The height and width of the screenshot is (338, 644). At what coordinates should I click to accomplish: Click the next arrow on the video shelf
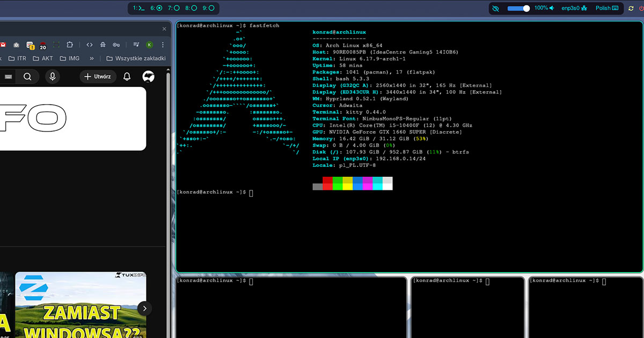click(145, 308)
